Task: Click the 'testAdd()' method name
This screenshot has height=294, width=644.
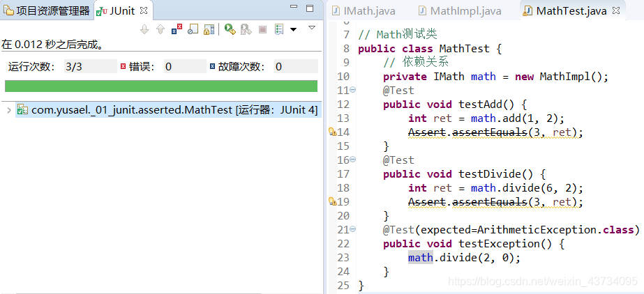Action: pyautogui.click(x=486, y=105)
